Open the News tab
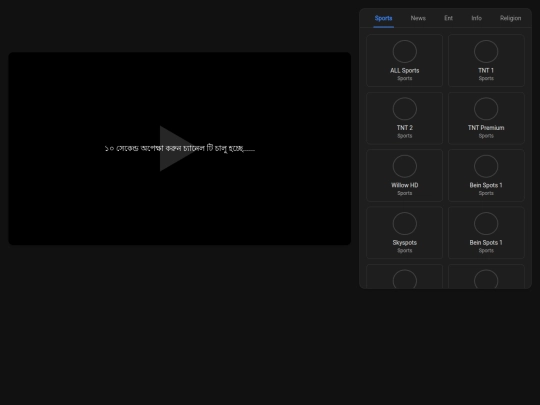Viewport: 540px width, 405px height. 418,18
